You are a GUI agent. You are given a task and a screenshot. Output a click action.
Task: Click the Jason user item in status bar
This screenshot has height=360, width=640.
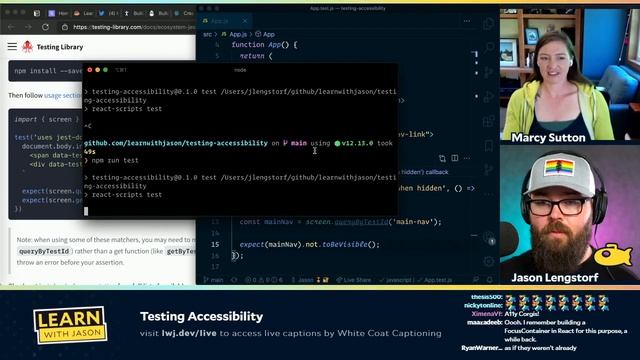(309, 280)
